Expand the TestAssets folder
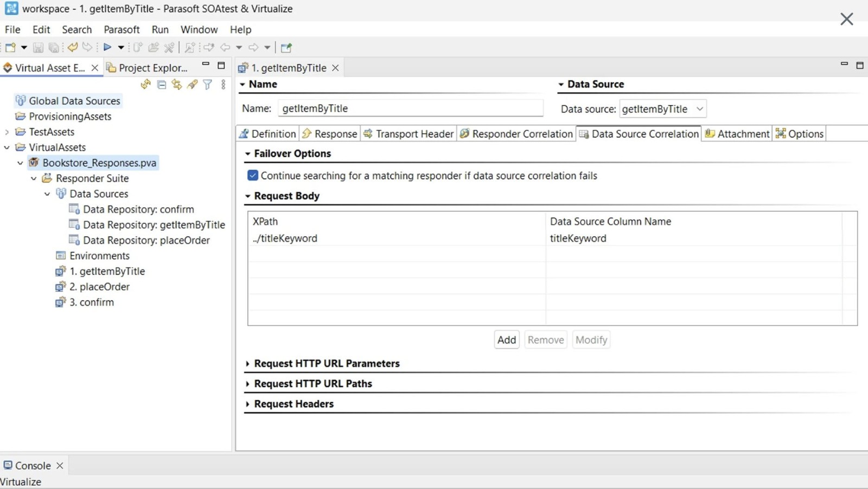Viewport: 868px width, 489px height. point(7,132)
